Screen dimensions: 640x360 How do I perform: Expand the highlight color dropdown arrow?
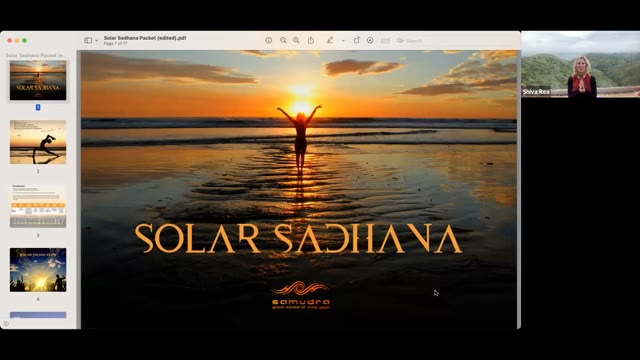pos(343,40)
